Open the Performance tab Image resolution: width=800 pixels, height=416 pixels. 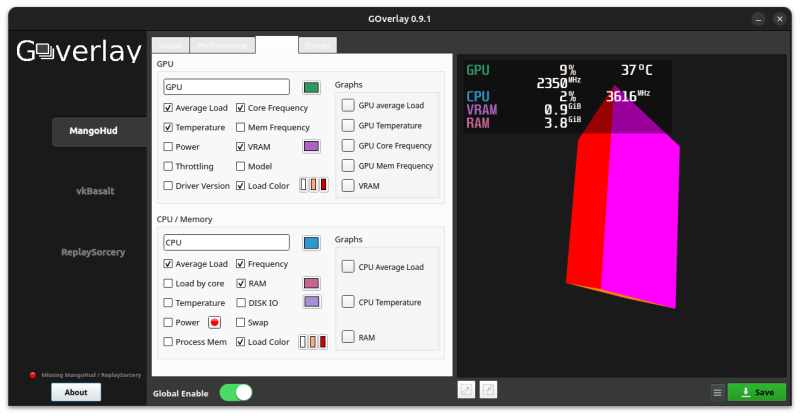pos(222,45)
